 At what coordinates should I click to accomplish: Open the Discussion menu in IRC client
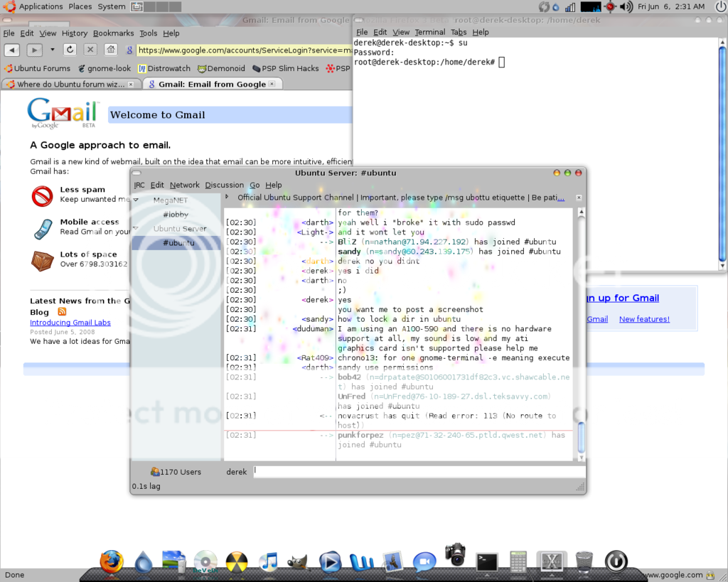(x=224, y=185)
